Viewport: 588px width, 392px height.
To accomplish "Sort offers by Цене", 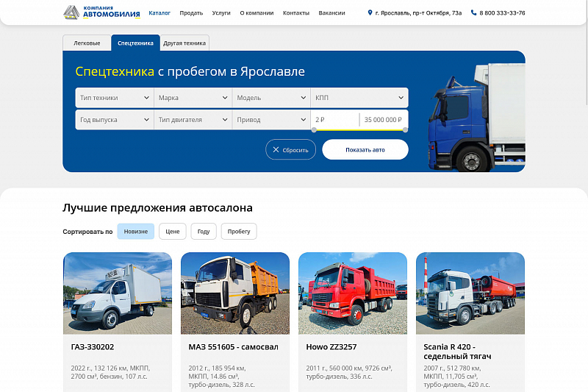I will pos(173,232).
